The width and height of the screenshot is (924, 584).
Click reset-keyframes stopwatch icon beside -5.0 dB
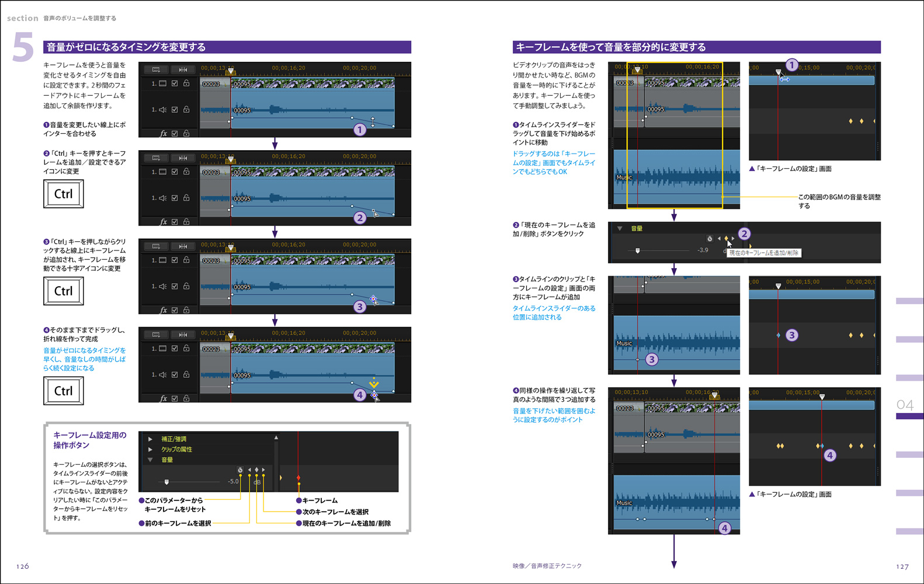pyautogui.click(x=240, y=470)
